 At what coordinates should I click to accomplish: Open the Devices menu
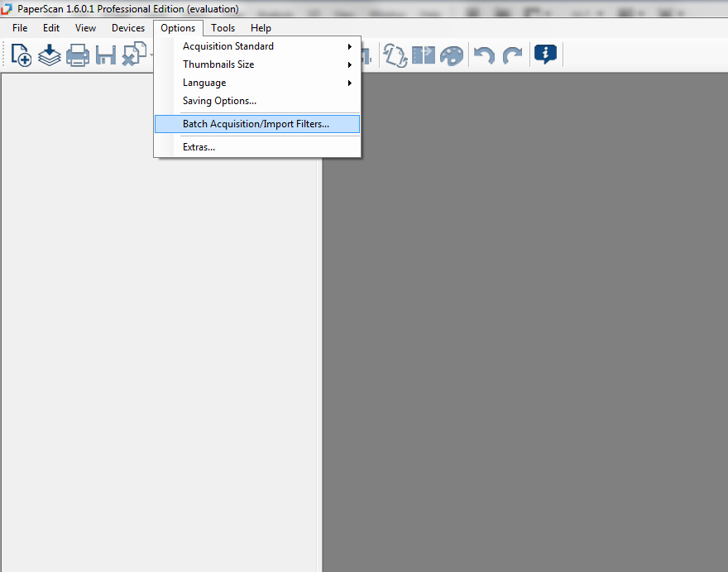pos(128,28)
